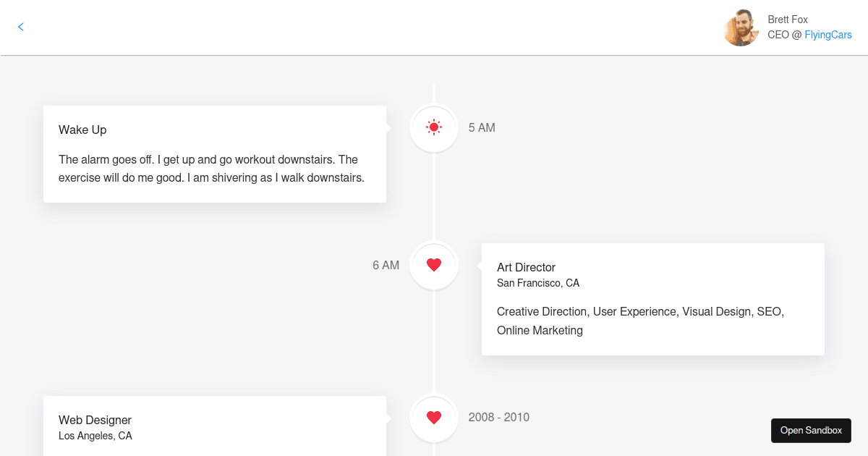The width and height of the screenshot is (868, 456).
Task: Select the Art Director card
Action: tap(652, 299)
